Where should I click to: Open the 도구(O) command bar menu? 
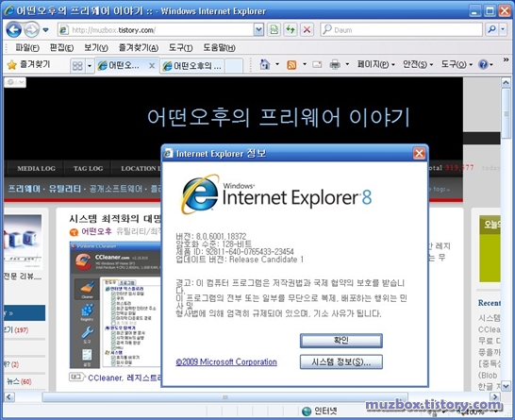[x=457, y=64]
